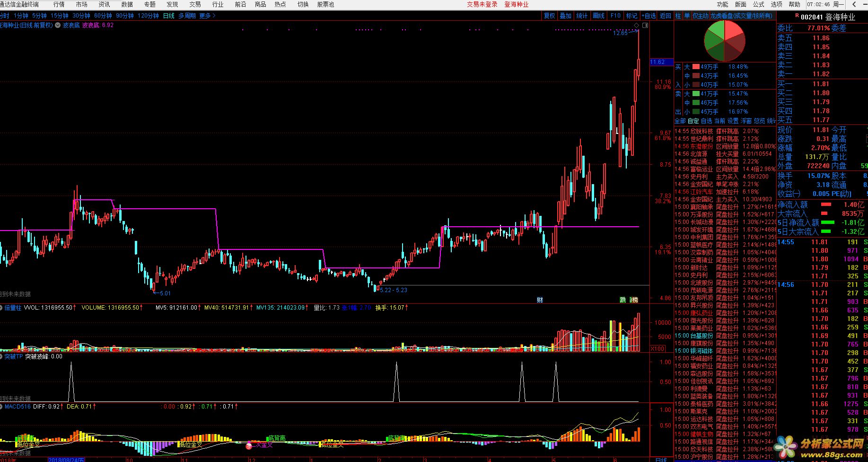Open the 行情 menu

(59, 4)
